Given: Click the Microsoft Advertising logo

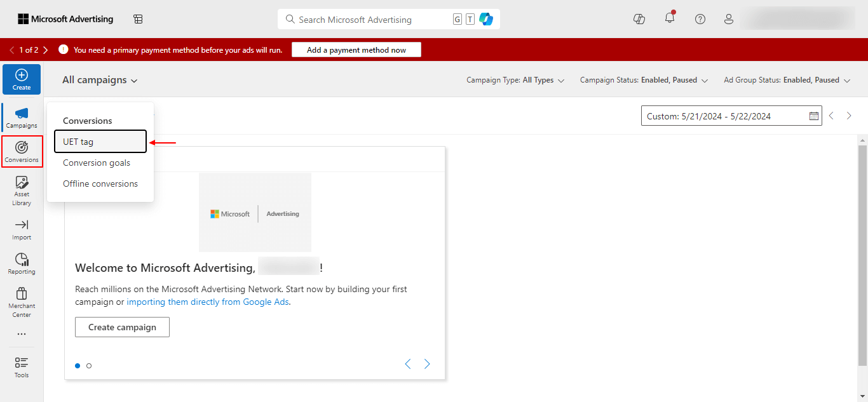Looking at the screenshot, I should (x=65, y=19).
